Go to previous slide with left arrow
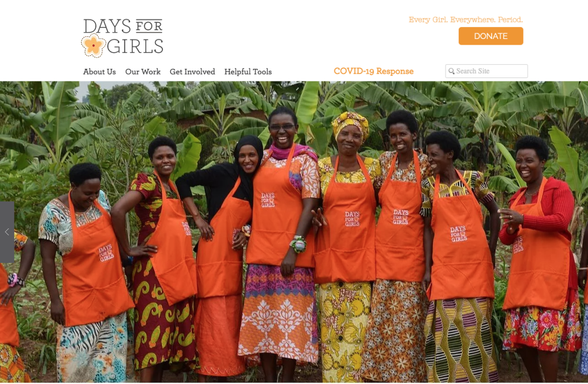The height and width of the screenshot is (384, 588). [x=7, y=232]
